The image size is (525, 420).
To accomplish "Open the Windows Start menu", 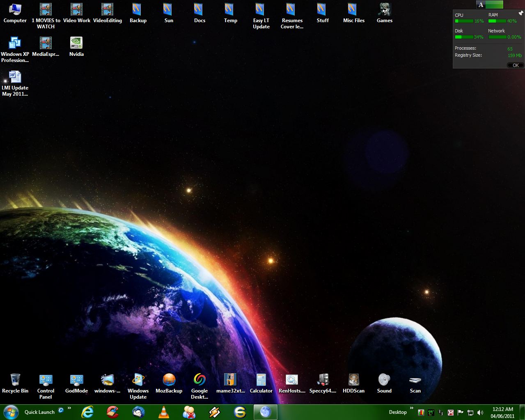I will point(11,412).
